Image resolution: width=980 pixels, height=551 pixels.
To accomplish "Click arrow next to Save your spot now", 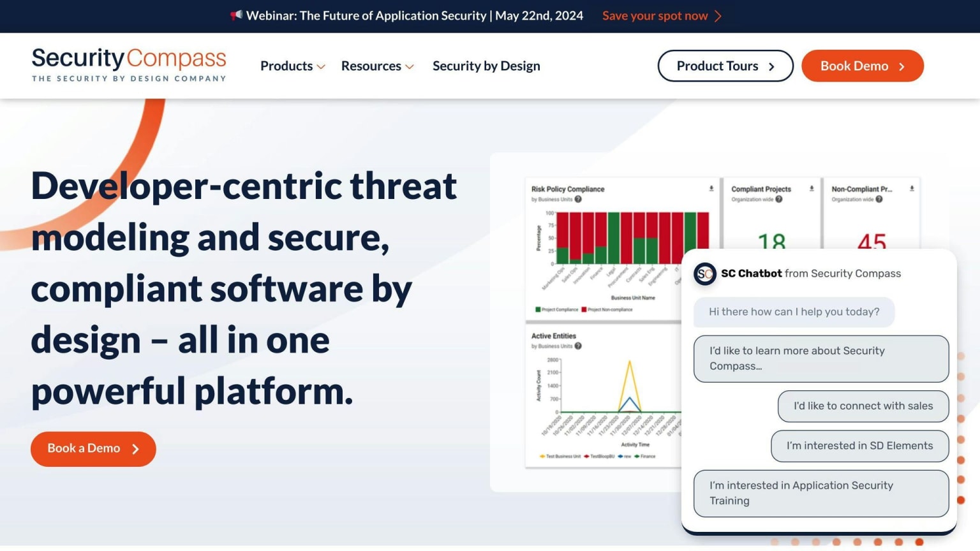I will (718, 15).
